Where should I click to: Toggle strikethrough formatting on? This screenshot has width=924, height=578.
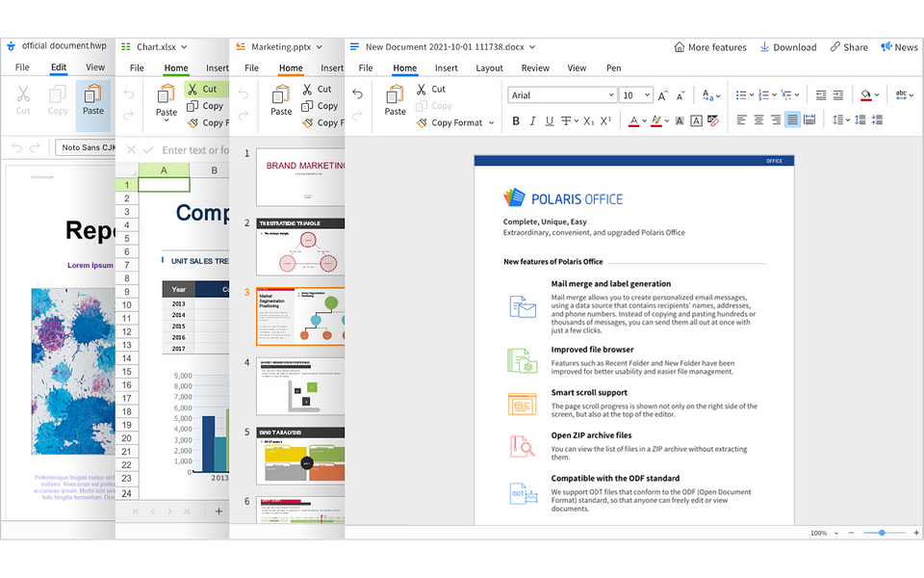[x=564, y=119]
